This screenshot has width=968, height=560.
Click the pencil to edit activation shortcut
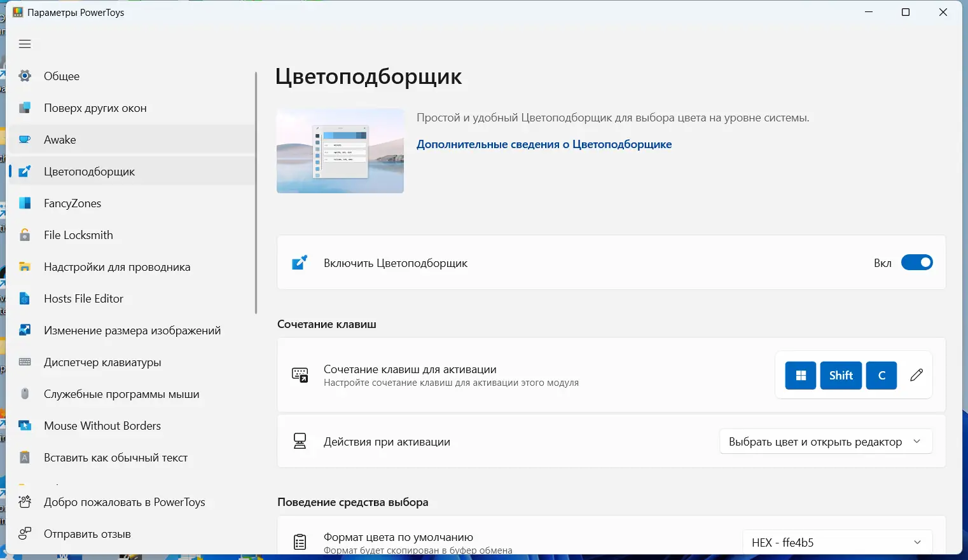pyautogui.click(x=916, y=375)
